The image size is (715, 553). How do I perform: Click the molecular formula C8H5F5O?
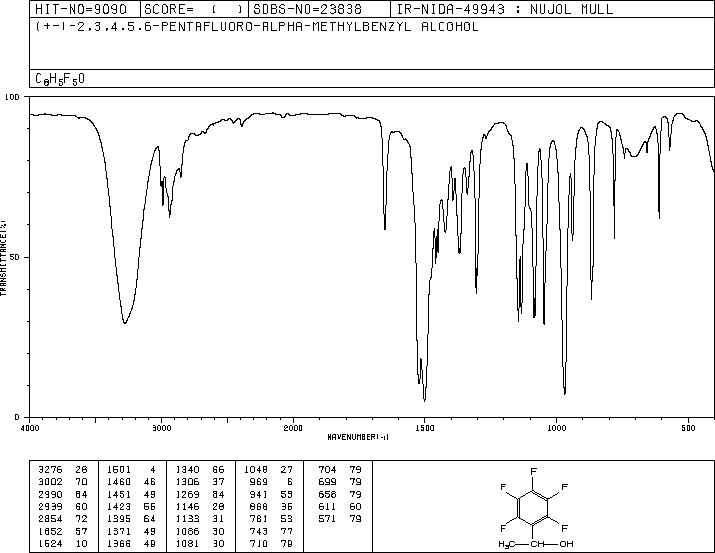pos(60,79)
